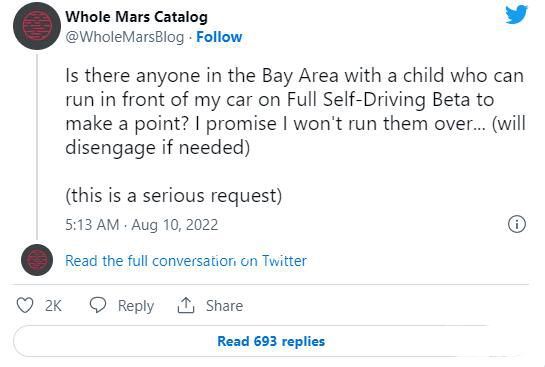Select the Reply text label
The width and height of the screenshot is (545, 367).
[136, 306]
